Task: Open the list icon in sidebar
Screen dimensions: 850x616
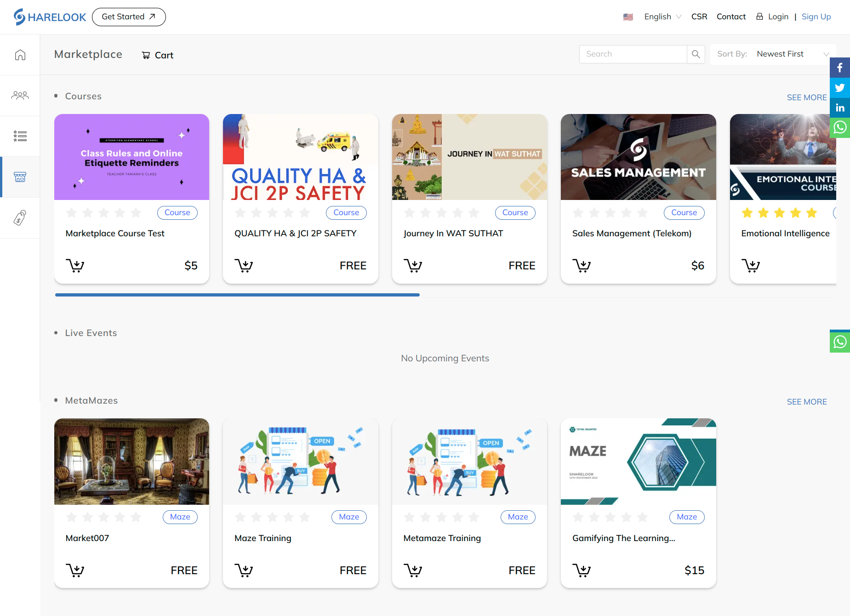Action: point(20,136)
